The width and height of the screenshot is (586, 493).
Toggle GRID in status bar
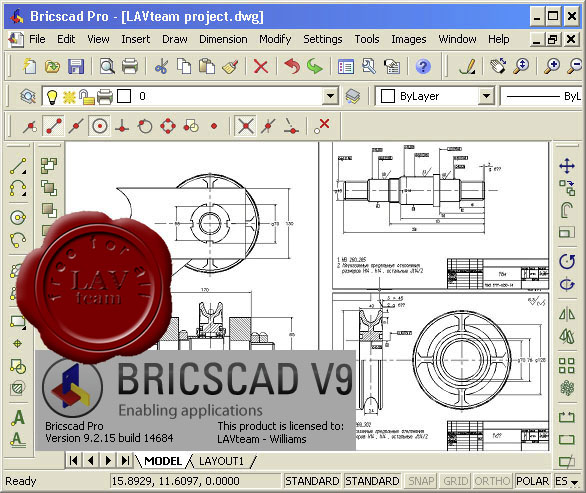pos(455,481)
